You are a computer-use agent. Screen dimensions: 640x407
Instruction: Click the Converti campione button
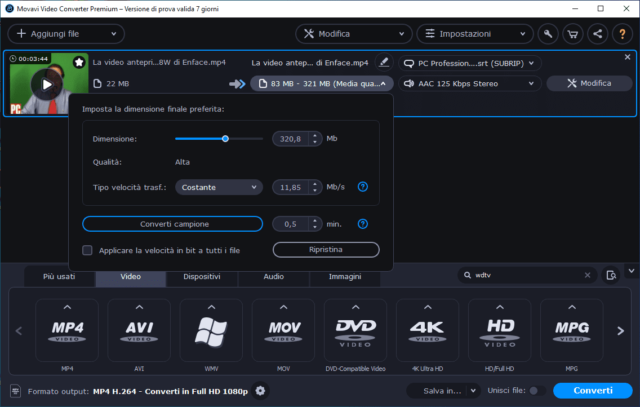pos(172,224)
